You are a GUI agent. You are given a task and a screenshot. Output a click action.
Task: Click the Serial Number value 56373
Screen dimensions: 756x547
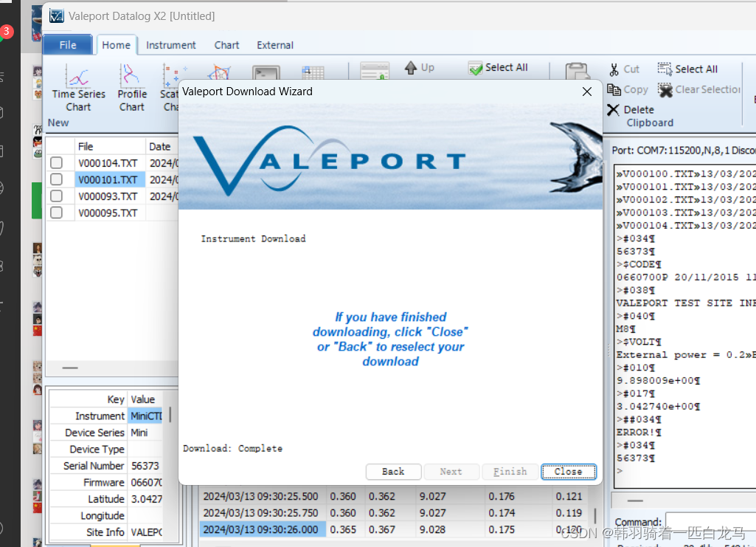point(145,466)
